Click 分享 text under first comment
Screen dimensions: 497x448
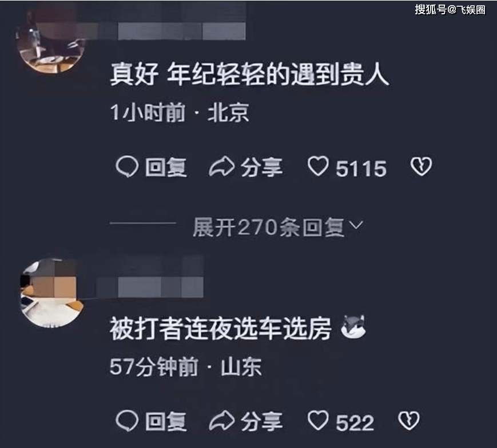point(261,167)
